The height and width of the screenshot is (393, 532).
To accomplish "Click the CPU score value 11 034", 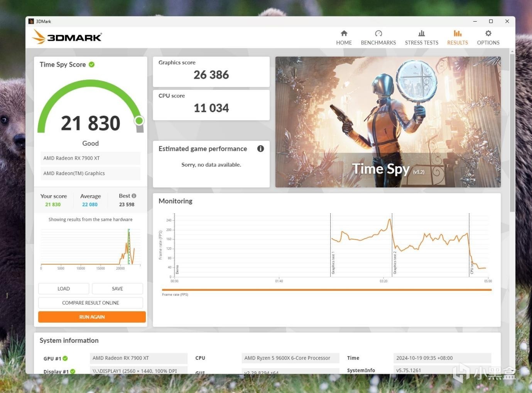I will (211, 108).
